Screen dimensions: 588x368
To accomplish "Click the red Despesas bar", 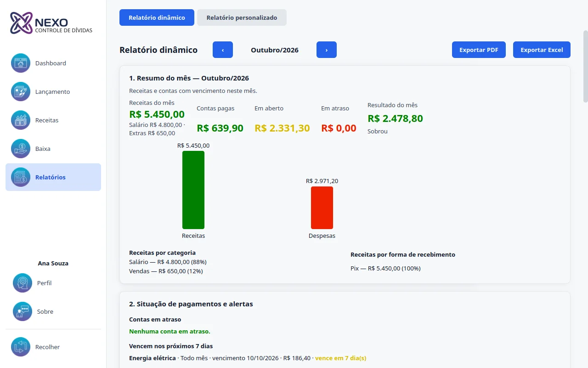I will pyautogui.click(x=322, y=207).
